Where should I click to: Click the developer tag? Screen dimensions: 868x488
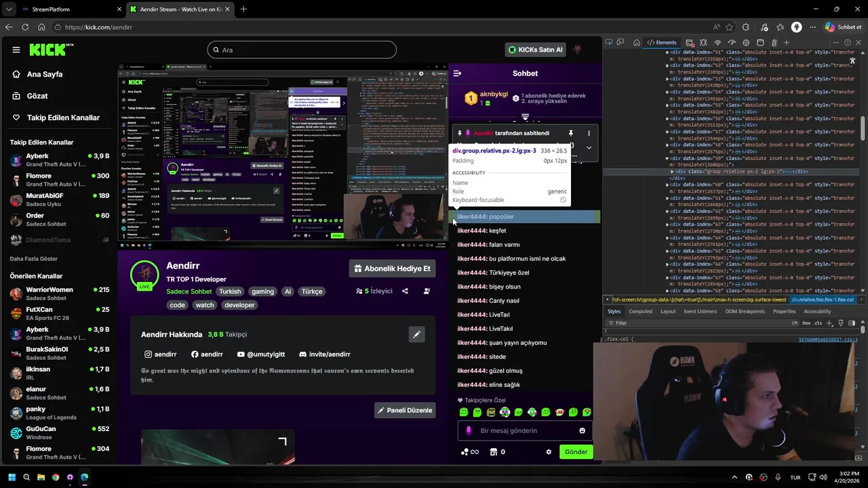pos(239,305)
